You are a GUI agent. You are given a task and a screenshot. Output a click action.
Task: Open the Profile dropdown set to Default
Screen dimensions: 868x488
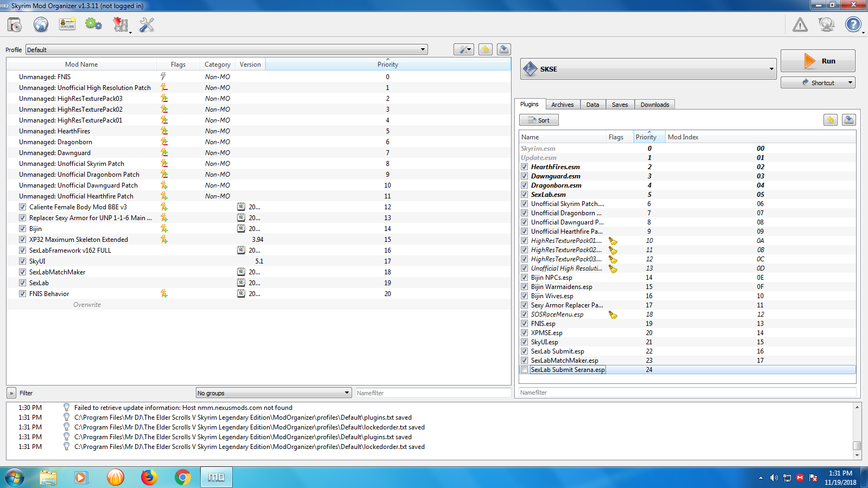[x=226, y=49]
